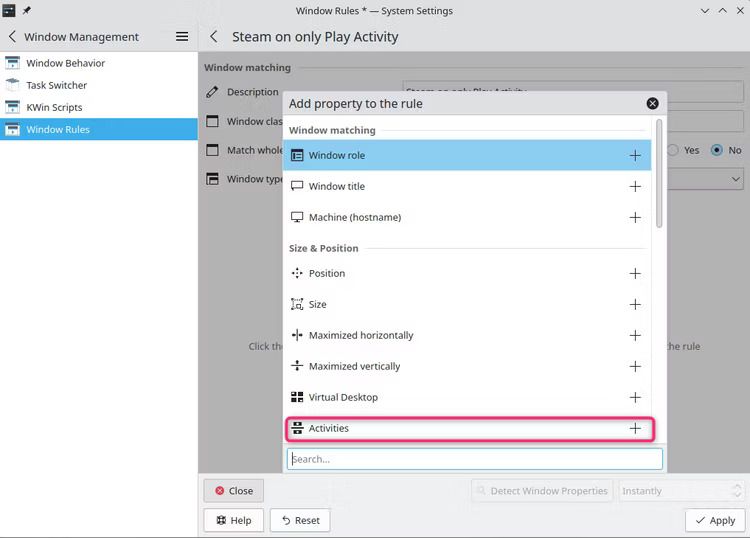Screen dimensions: 750x538
Task: Click the Window Rules sidebar icon
Action: click(x=12, y=129)
